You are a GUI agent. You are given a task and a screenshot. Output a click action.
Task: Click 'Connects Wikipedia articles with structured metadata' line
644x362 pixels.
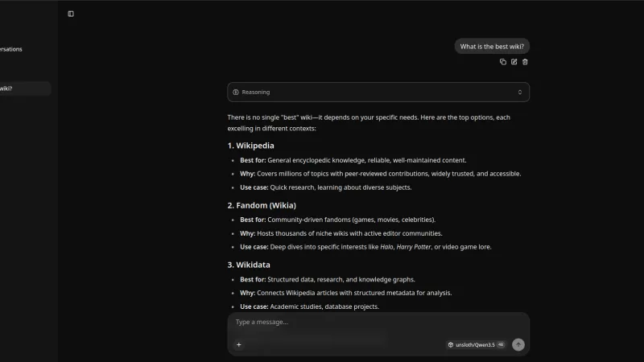tap(346, 293)
